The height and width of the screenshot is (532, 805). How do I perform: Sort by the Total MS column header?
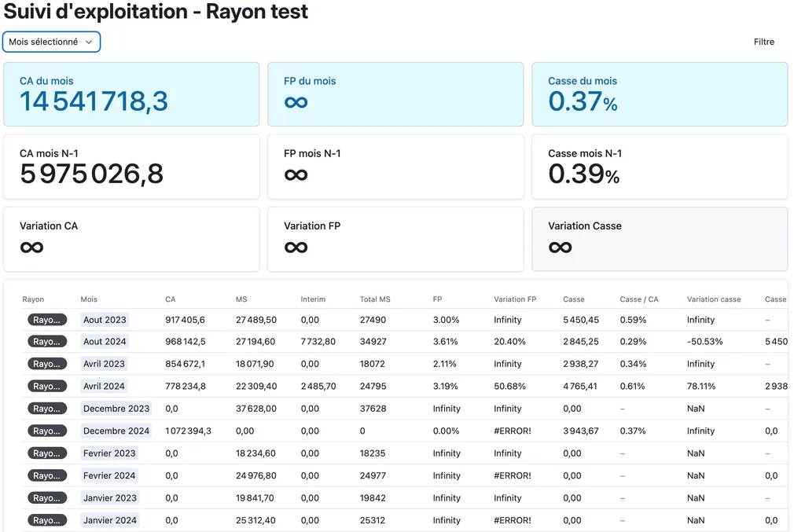pyautogui.click(x=375, y=299)
